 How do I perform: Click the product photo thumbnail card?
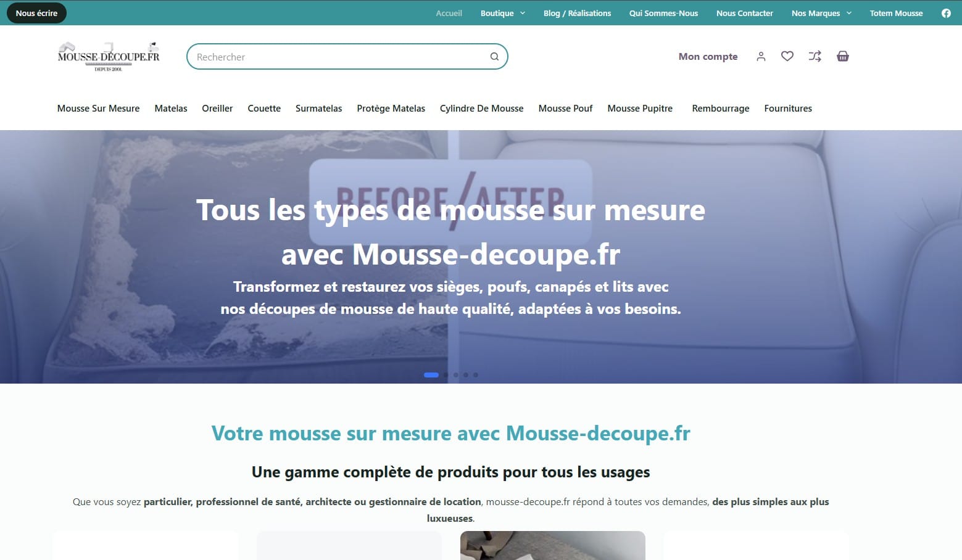point(553,546)
